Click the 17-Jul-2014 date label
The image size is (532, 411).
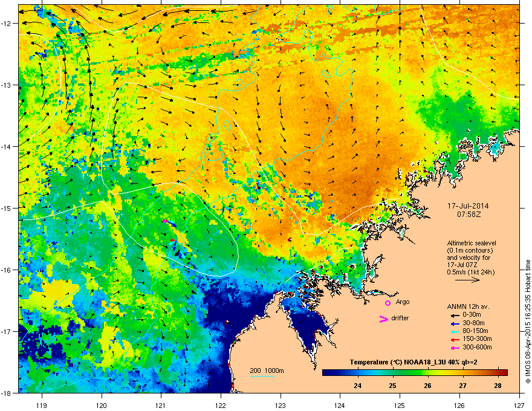[468, 206]
